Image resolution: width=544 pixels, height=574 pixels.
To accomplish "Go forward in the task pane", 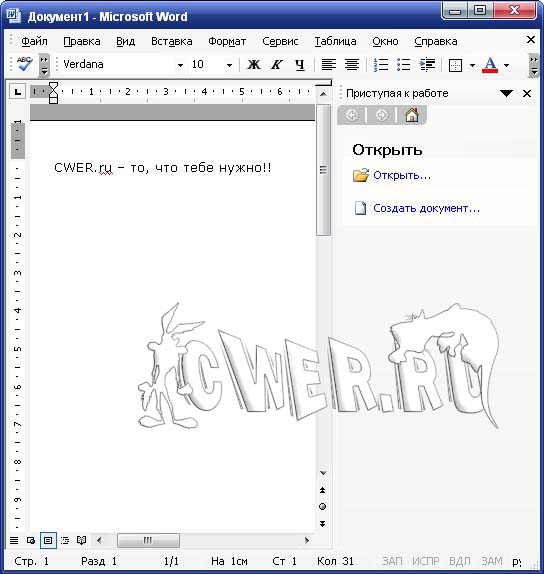I will [x=381, y=115].
